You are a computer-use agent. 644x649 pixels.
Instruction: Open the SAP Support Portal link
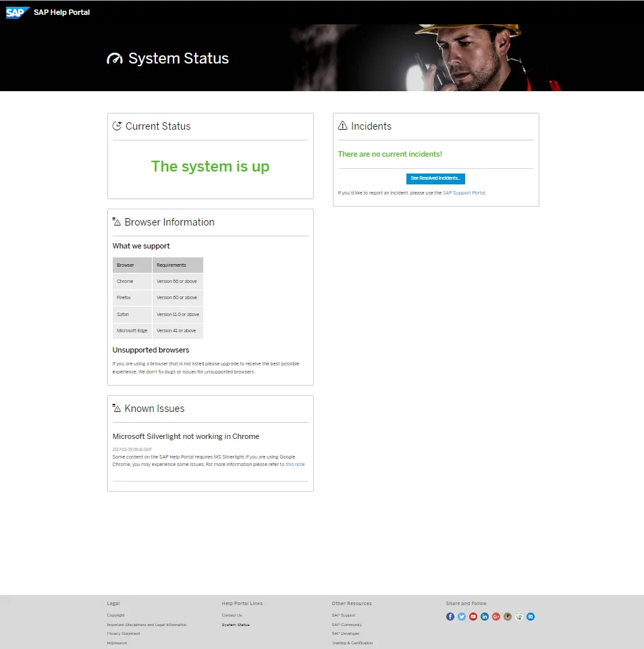464,192
